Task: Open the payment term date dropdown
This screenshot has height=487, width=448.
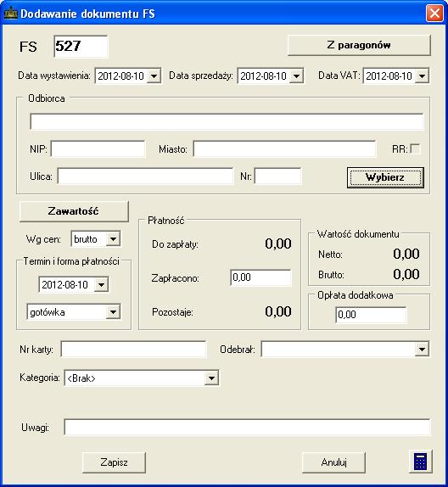Action: click(101, 284)
